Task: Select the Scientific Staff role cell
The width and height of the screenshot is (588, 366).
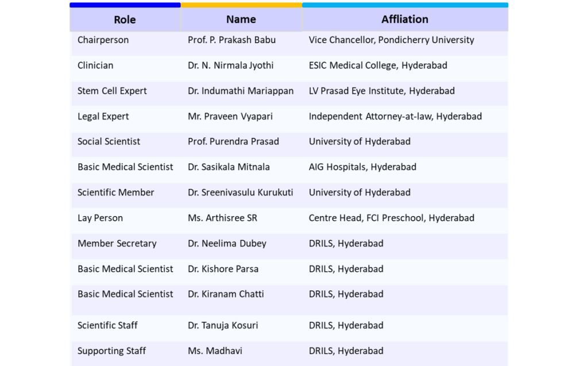Action: [x=107, y=325]
